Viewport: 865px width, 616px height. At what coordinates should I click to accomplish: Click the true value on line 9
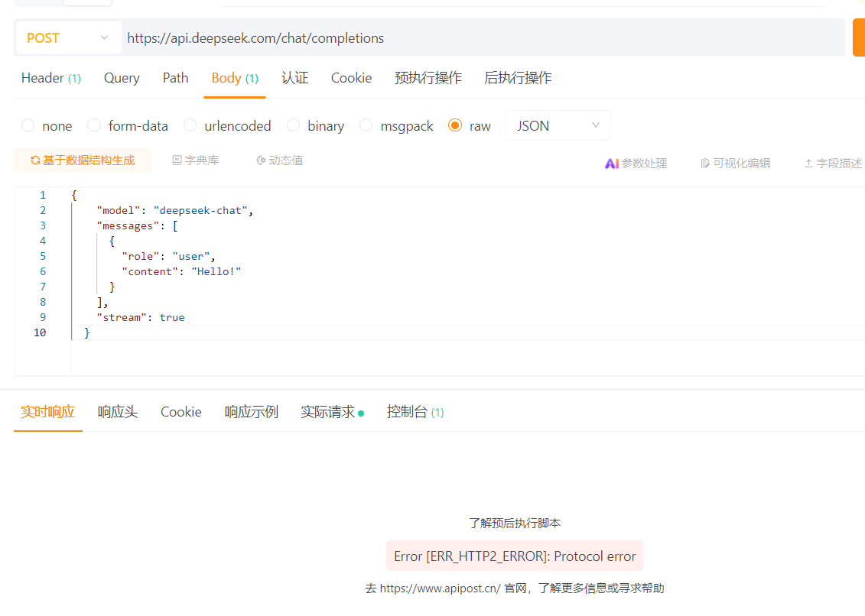[172, 318]
